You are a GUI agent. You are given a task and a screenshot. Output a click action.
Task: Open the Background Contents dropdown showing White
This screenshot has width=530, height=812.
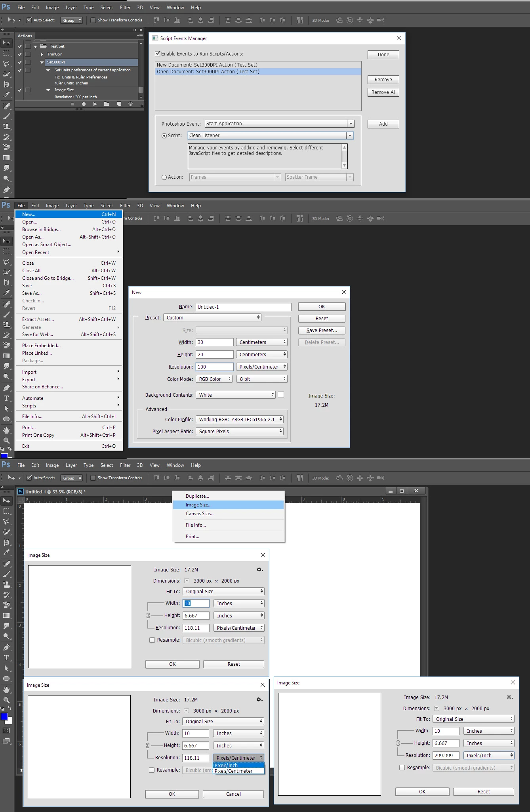[236, 395]
